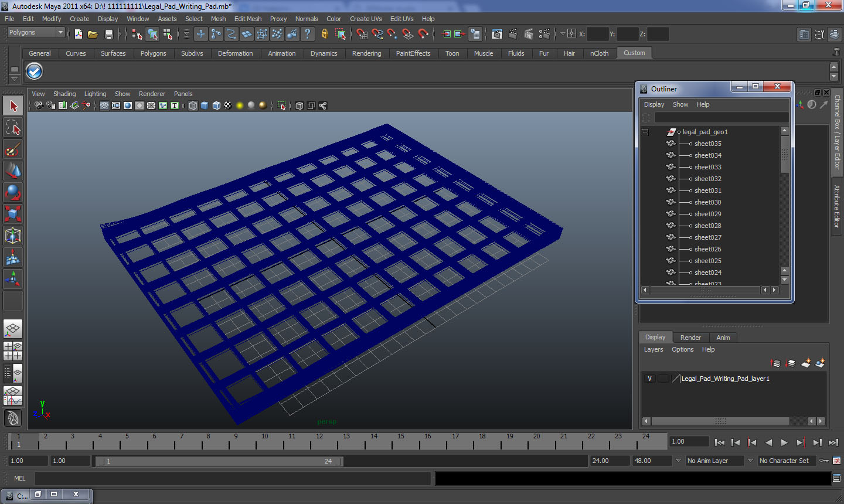Toggle use all lights in viewport toolbar

(240, 105)
